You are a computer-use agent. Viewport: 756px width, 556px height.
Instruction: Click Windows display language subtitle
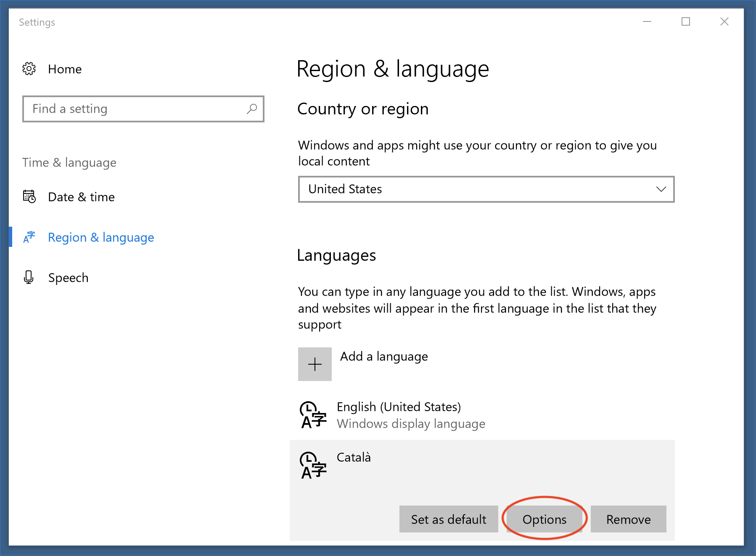pyautogui.click(x=411, y=424)
